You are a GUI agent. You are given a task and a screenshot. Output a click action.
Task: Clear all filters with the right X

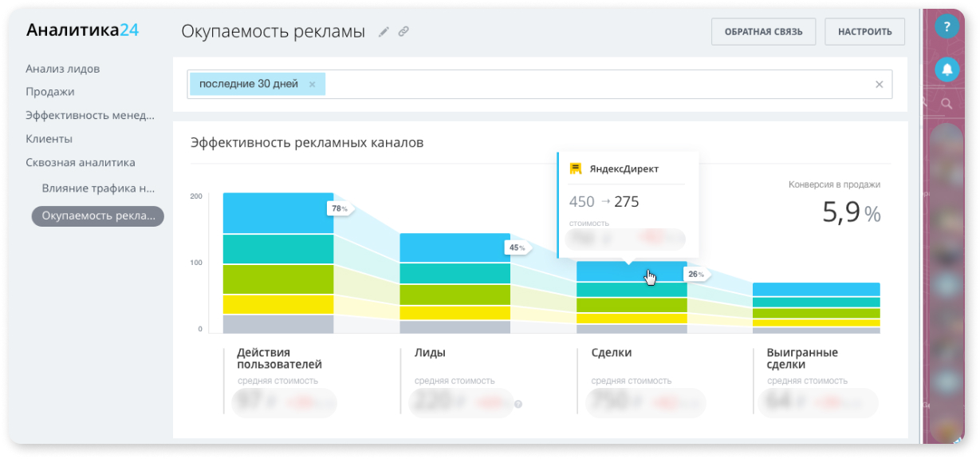[880, 85]
